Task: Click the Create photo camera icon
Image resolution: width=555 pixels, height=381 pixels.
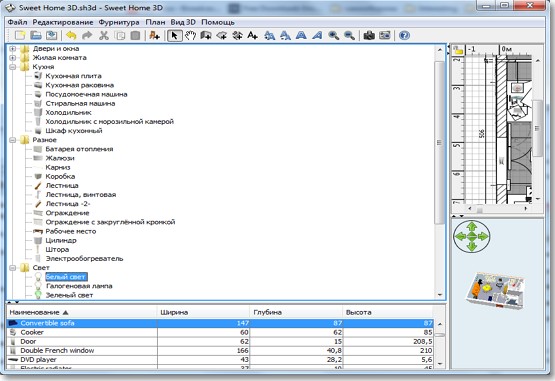Action: 369,35
